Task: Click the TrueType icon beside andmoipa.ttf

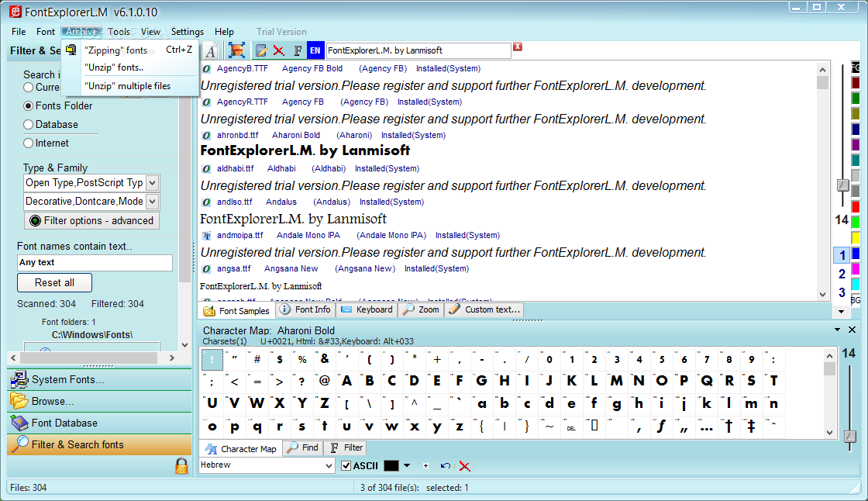Action: [x=206, y=236]
